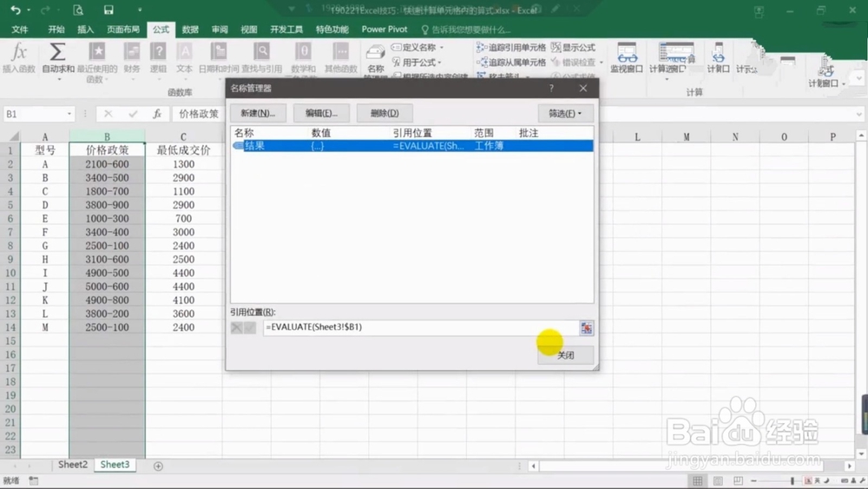Open the File tab
Screen dimensions: 868x489
click(x=20, y=30)
